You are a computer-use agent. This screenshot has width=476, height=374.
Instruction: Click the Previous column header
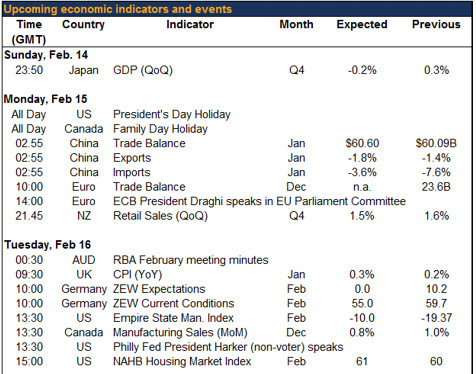[x=436, y=24]
